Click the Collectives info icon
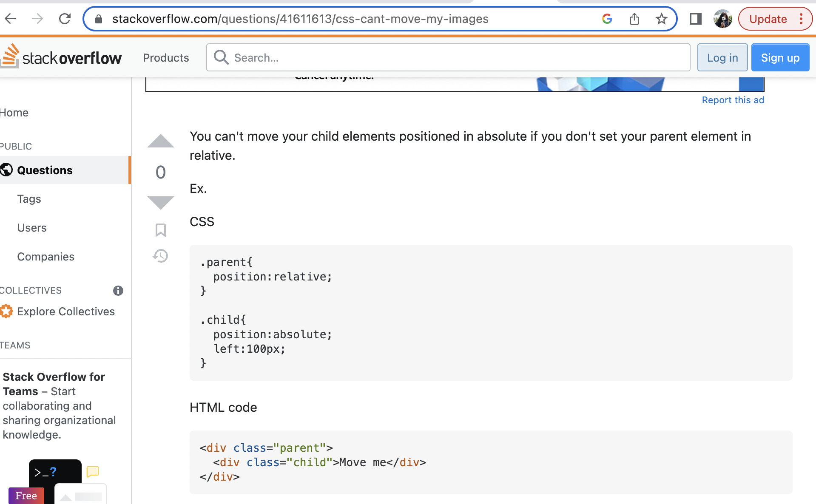The width and height of the screenshot is (816, 504). 118,291
